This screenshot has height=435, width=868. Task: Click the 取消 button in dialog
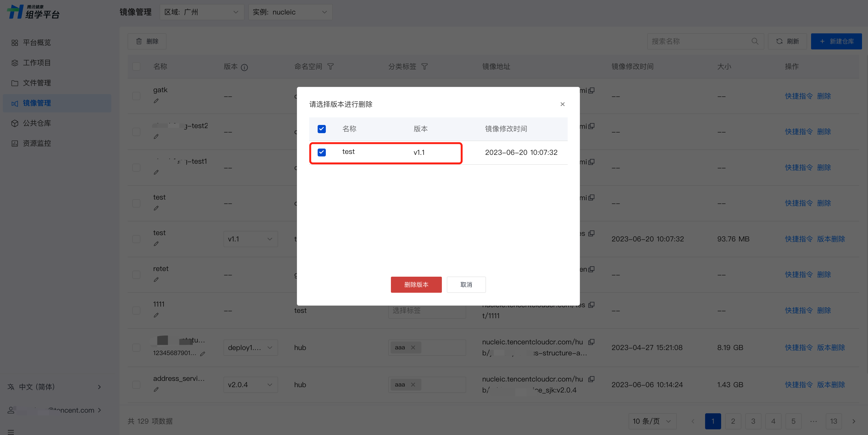pyautogui.click(x=466, y=285)
